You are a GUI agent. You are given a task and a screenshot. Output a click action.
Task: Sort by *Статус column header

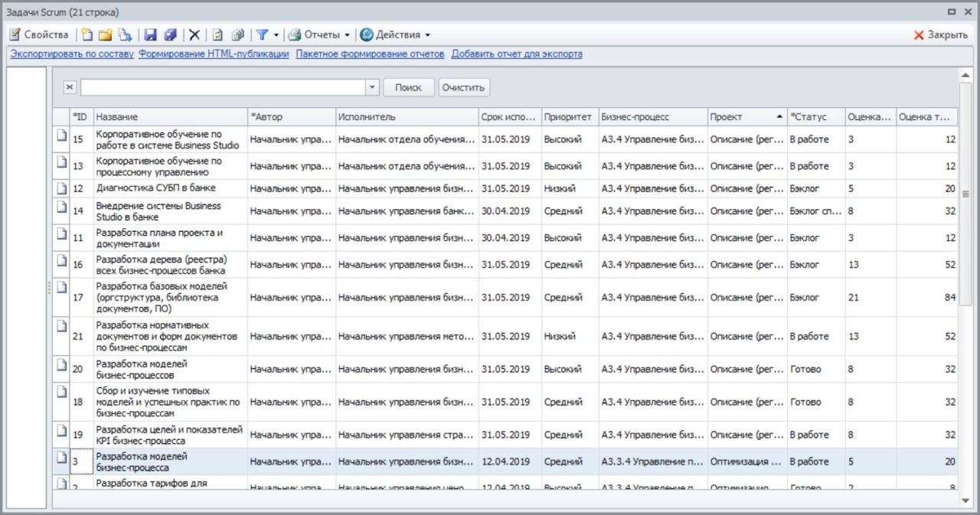(x=815, y=117)
